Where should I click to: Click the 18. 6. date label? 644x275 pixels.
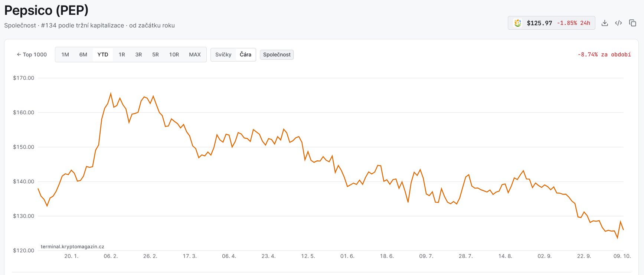(x=387, y=256)
